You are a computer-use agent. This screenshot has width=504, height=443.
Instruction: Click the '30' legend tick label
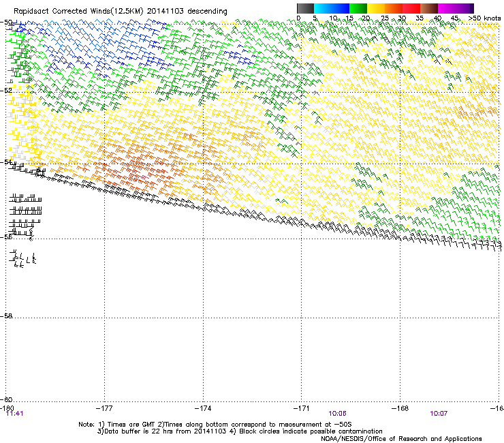click(402, 18)
